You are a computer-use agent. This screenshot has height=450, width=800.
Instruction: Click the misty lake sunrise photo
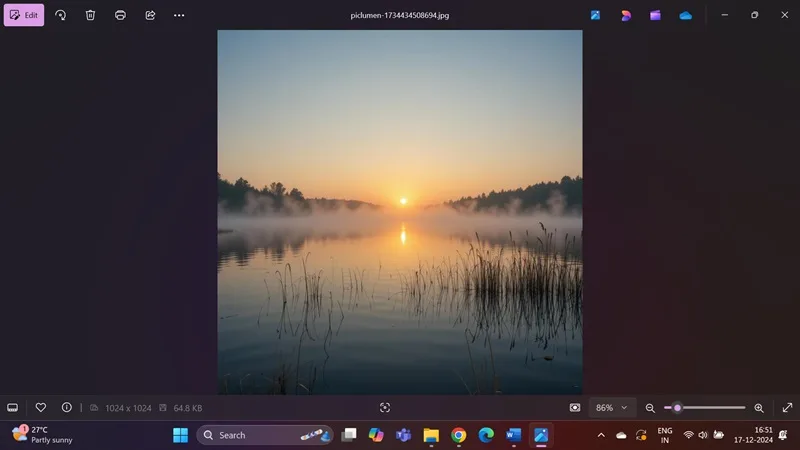pyautogui.click(x=399, y=212)
